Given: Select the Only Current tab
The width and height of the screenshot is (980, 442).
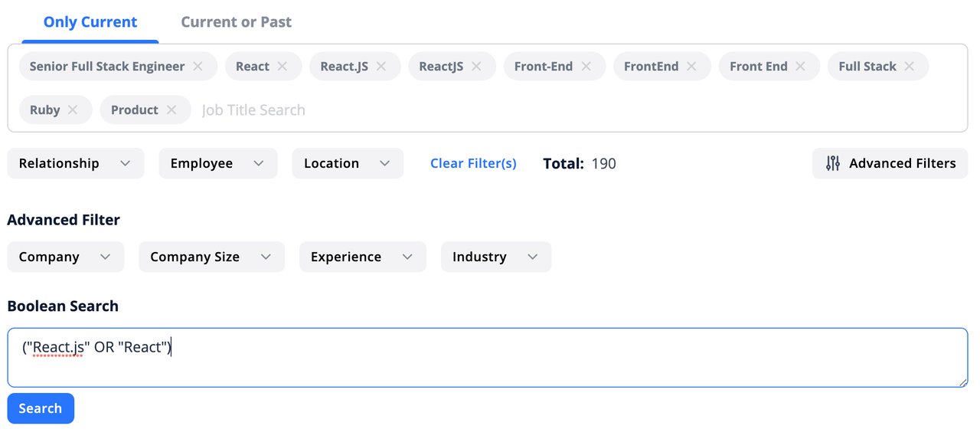Looking at the screenshot, I should [x=90, y=22].
